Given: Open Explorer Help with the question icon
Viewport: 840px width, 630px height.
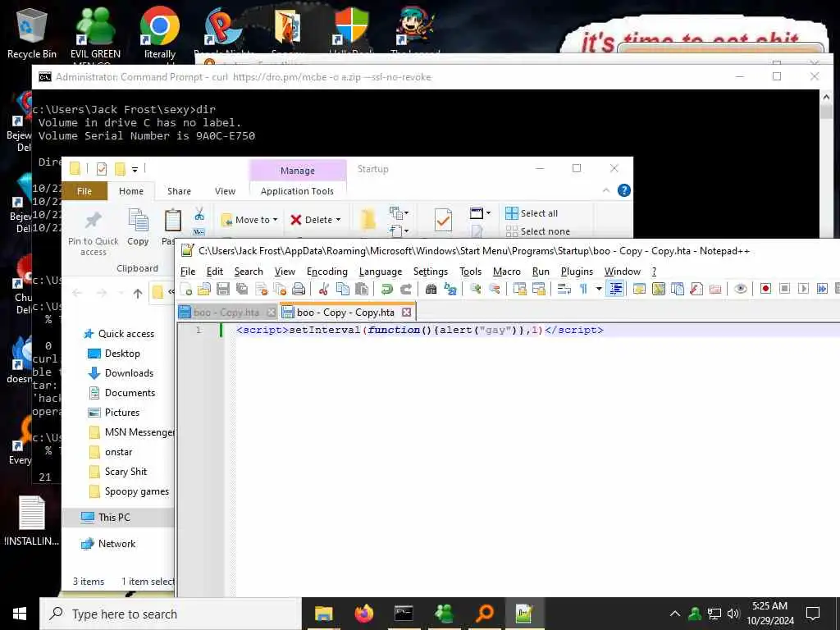Looking at the screenshot, I should click(624, 190).
